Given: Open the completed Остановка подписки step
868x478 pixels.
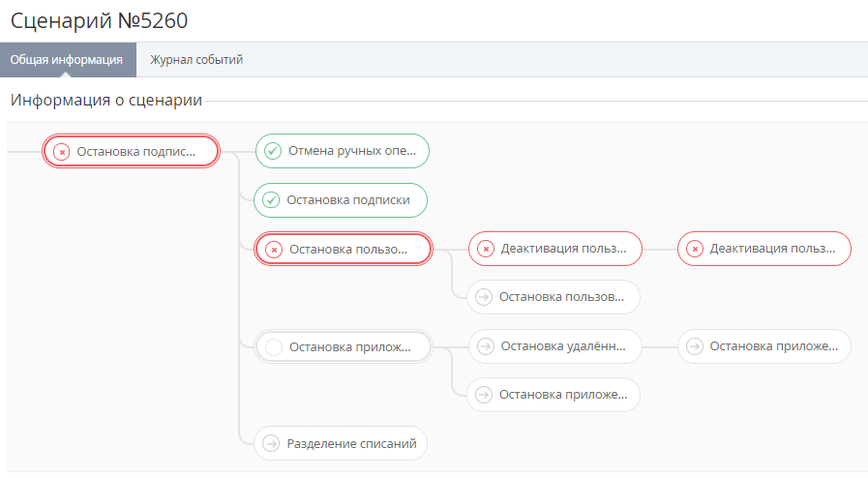Looking at the screenshot, I should click(348, 200).
